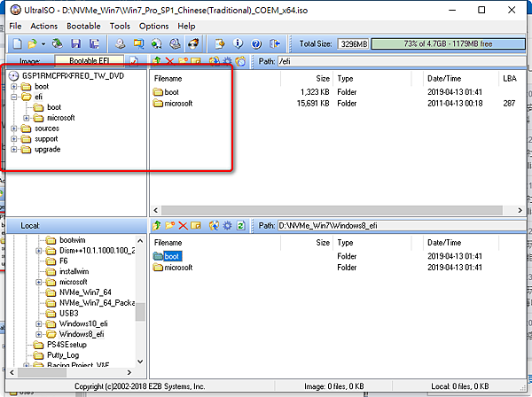
Task: Open the Options menu
Action: click(x=153, y=26)
